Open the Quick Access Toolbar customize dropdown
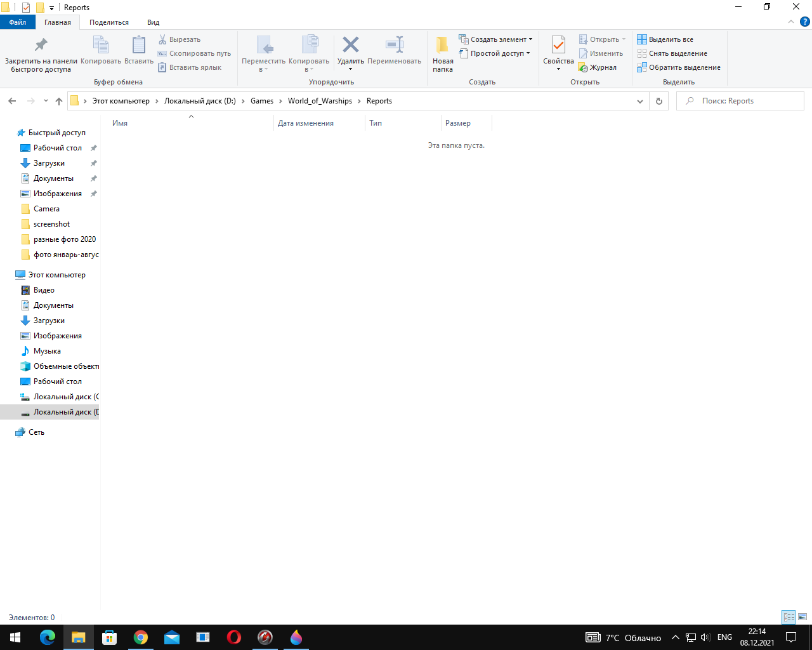This screenshot has width=812, height=650. point(52,8)
